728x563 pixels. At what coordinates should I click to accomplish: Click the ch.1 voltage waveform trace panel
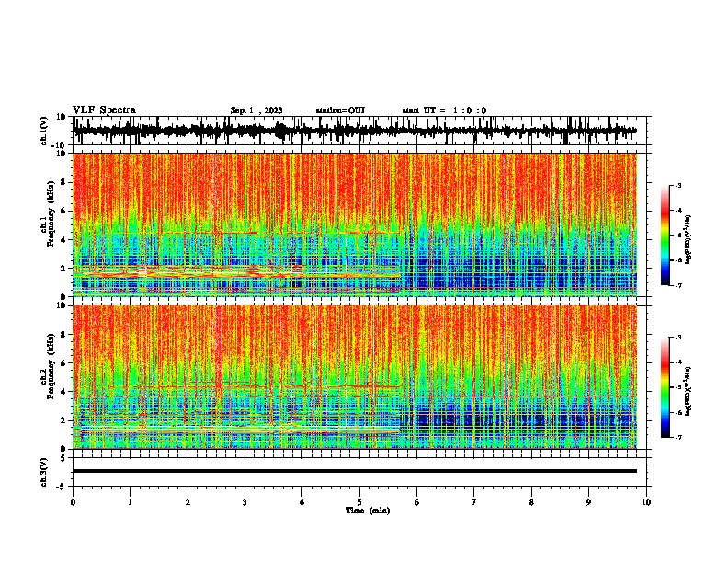361,131
